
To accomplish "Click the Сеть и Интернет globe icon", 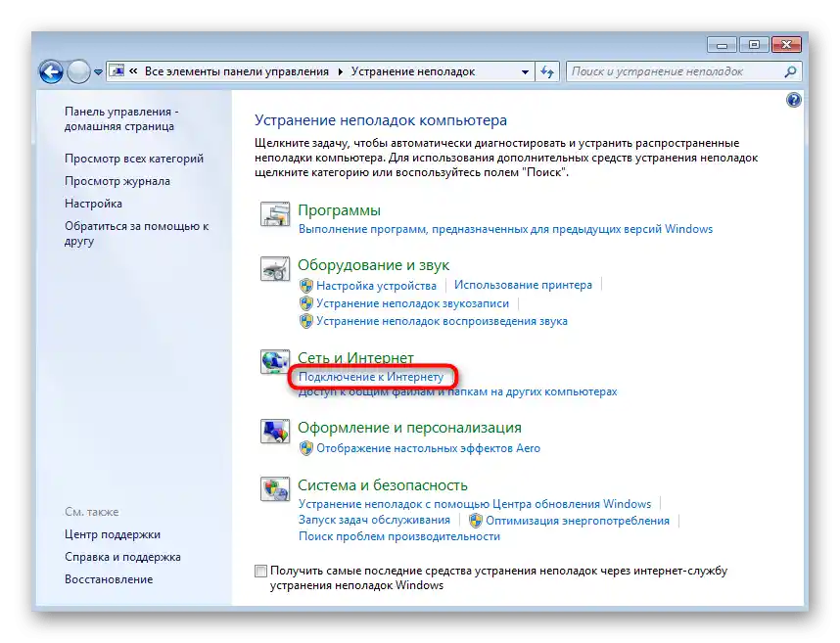I will point(275,361).
